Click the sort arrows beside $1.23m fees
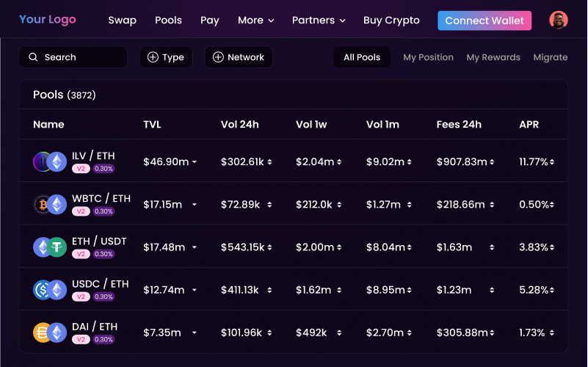This screenshot has width=588, height=367. point(492,290)
